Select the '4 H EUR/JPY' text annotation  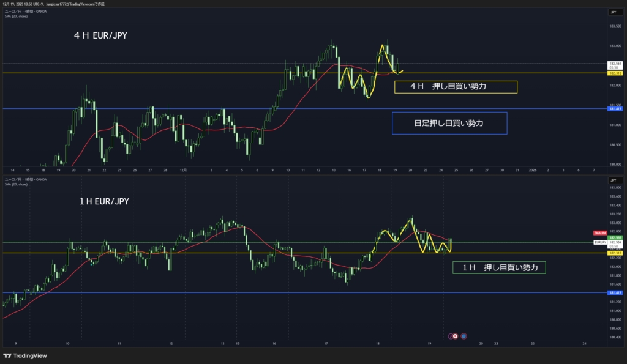101,36
